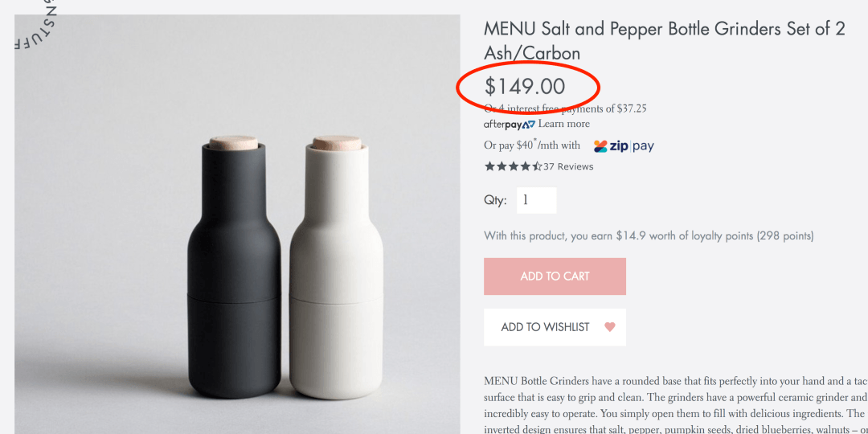Click the 4 interest free payments text
868x434 pixels.
pyautogui.click(x=565, y=108)
